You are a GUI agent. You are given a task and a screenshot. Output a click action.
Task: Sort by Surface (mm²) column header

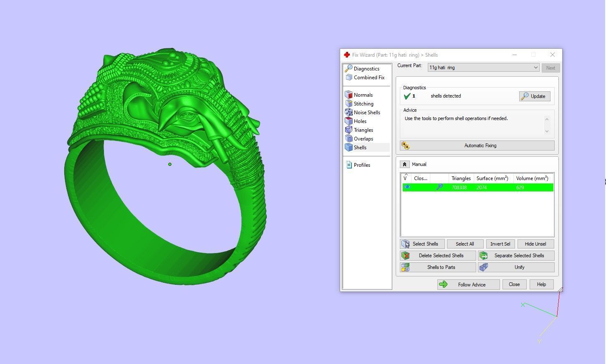[492, 178]
